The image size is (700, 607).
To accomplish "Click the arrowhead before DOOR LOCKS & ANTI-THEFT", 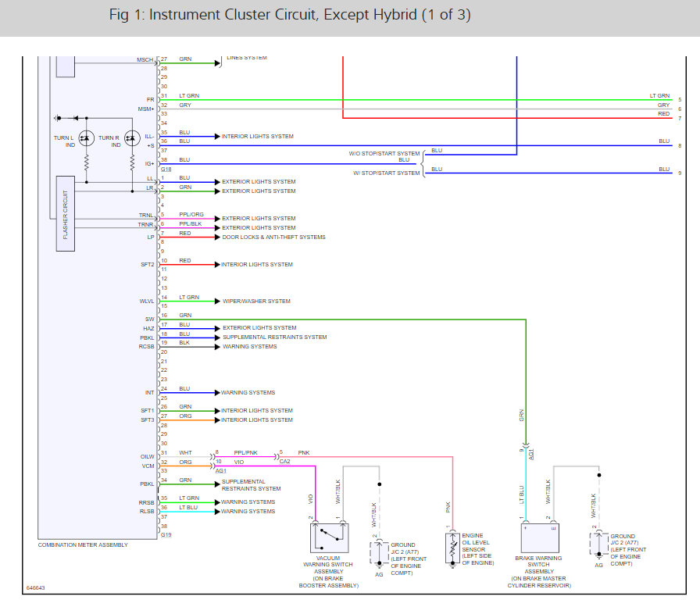I will point(217,237).
